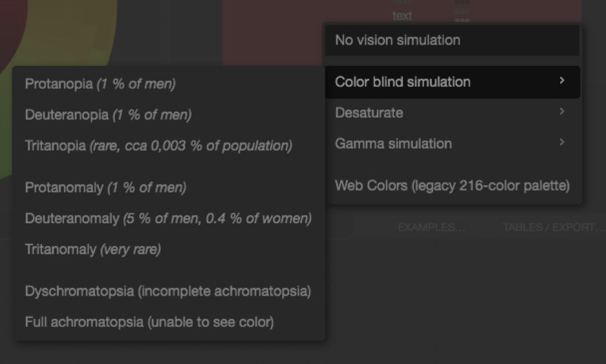Select the No vision simulation option
Viewport: 606px width, 364px height.
[398, 40]
